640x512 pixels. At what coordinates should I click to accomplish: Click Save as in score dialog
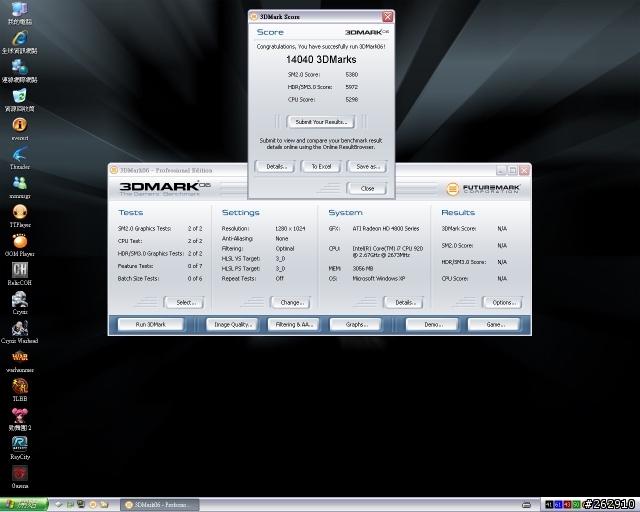pos(367,167)
